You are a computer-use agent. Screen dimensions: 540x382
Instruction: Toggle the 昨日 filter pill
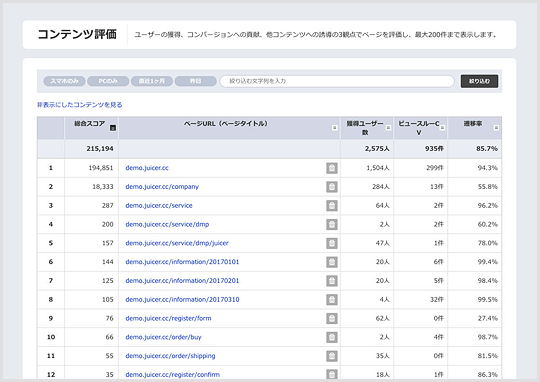pyautogui.click(x=196, y=81)
